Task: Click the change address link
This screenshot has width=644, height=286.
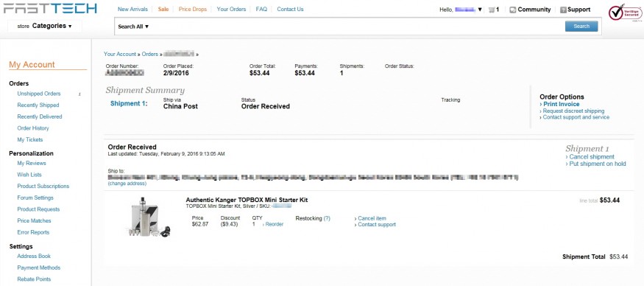Action: [x=127, y=184]
